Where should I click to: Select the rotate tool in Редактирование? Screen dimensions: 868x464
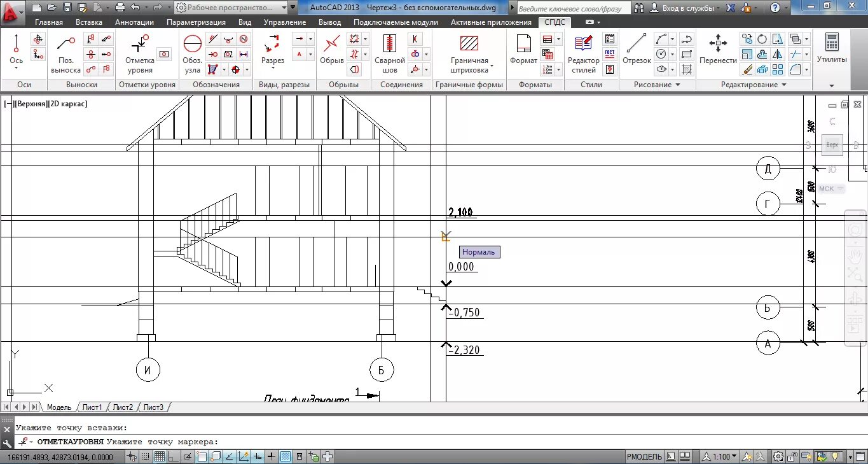tap(762, 39)
